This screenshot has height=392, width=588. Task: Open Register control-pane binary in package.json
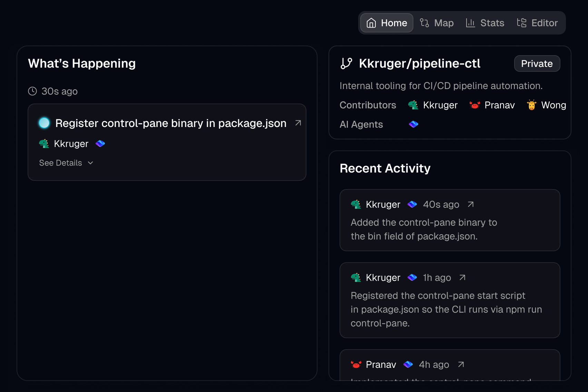(171, 123)
